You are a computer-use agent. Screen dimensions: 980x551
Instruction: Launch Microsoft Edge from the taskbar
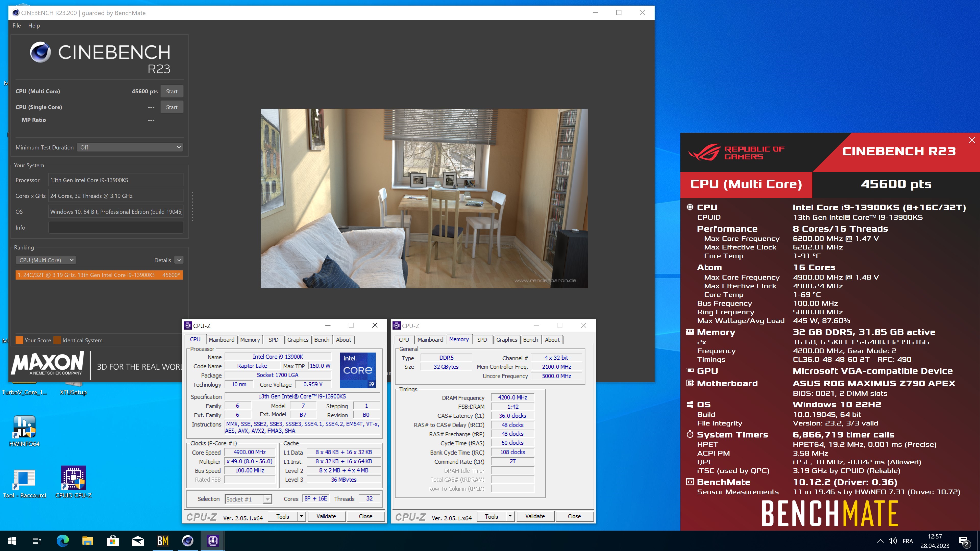coord(63,541)
